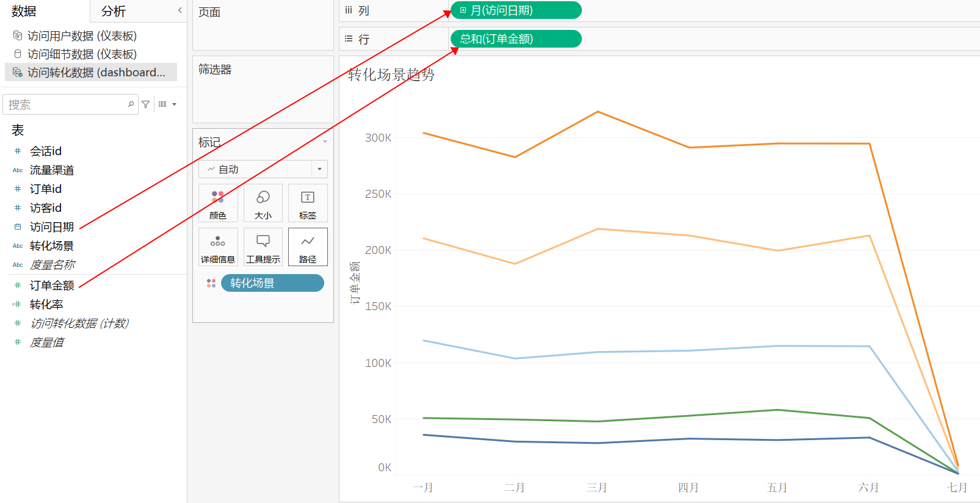Open the 颜色 (color) marks card
Screen dimensions: 980x503
(x=218, y=203)
